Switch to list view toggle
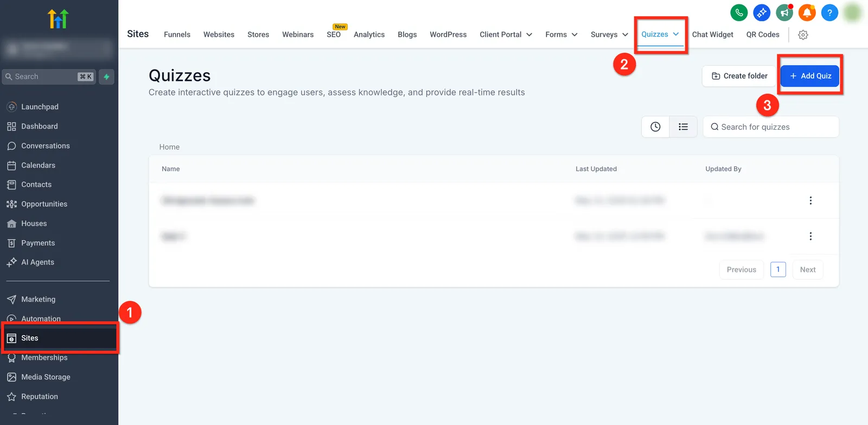The height and width of the screenshot is (425, 868). point(683,127)
